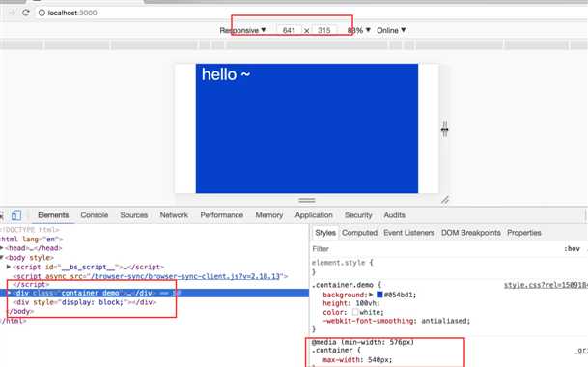
Task: Switch to the Console tab
Action: click(x=94, y=215)
